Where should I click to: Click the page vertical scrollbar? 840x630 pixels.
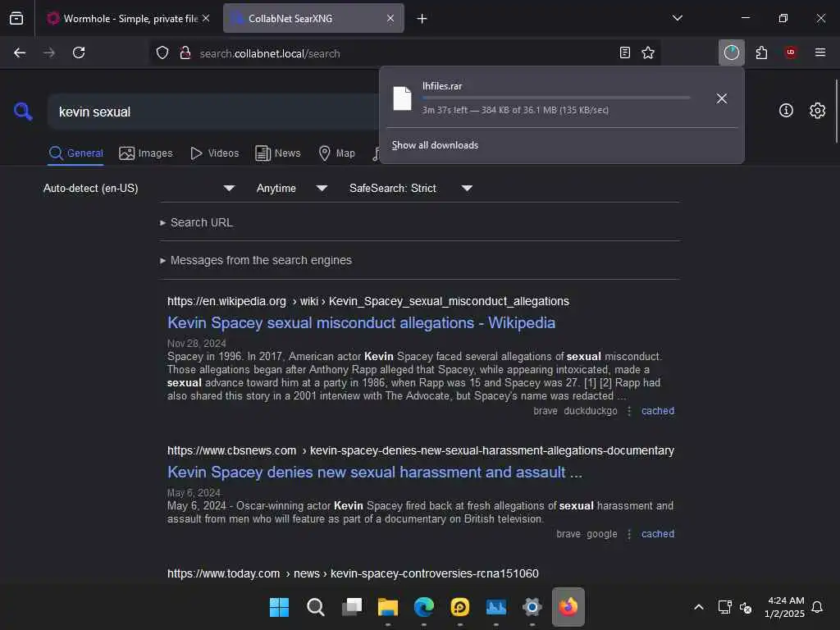[x=836, y=112]
